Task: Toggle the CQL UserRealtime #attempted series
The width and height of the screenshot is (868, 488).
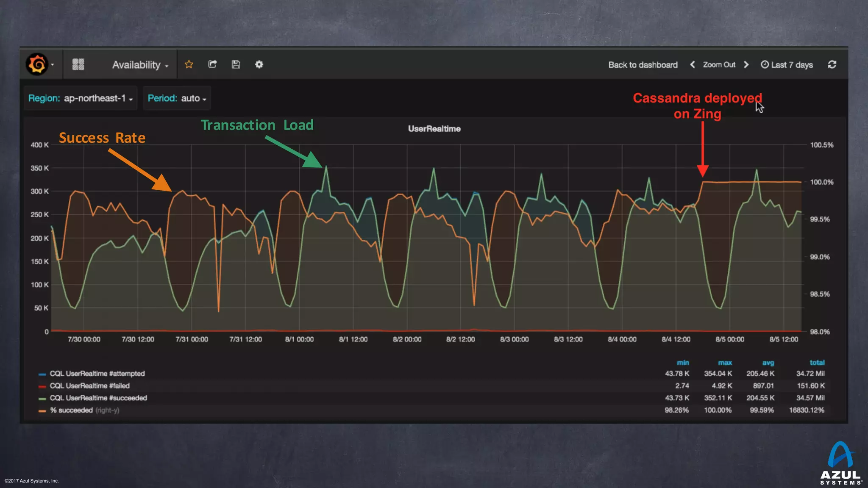Action: tap(97, 374)
